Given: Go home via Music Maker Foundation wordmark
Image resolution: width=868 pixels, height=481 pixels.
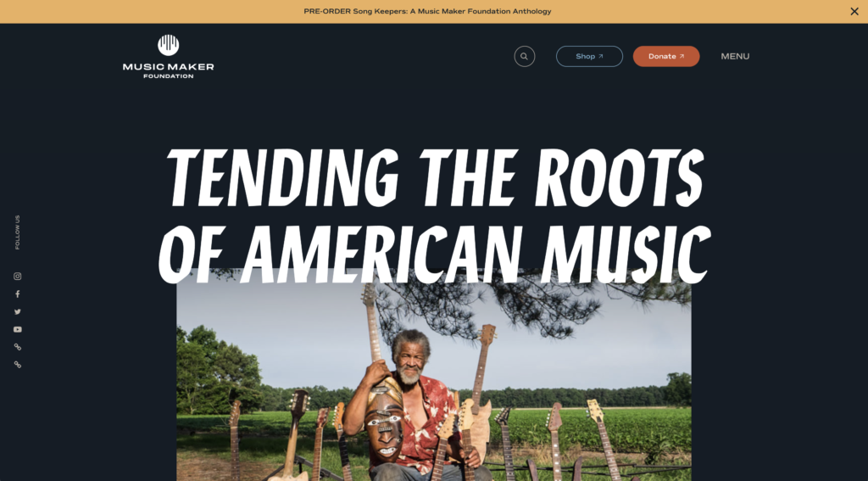Looking at the screenshot, I should coord(169,70).
